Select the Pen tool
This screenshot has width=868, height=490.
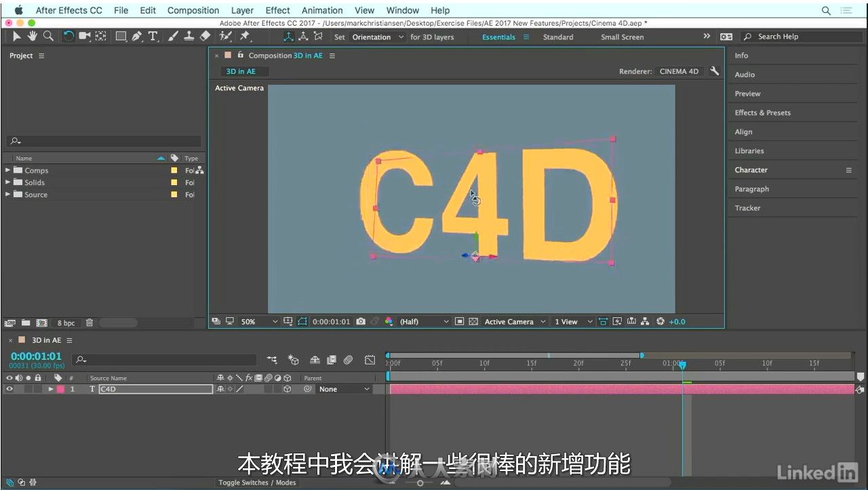coord(138,37)
